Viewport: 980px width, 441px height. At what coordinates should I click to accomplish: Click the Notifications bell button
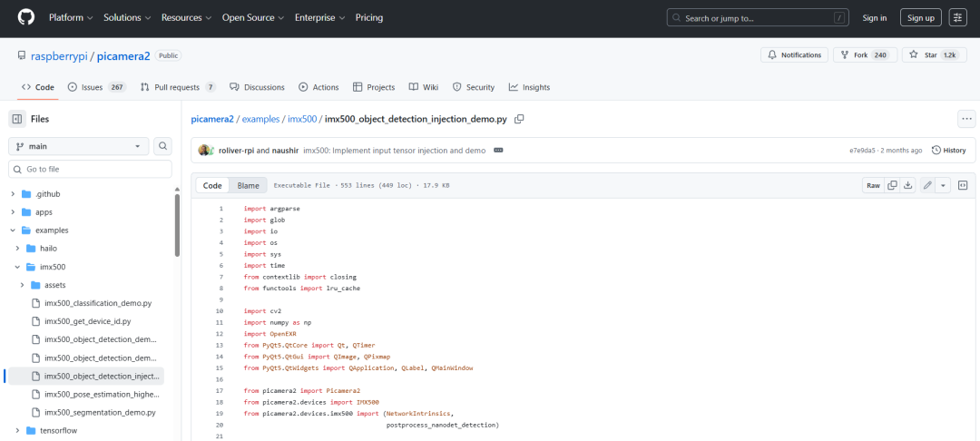pos(794,55)
